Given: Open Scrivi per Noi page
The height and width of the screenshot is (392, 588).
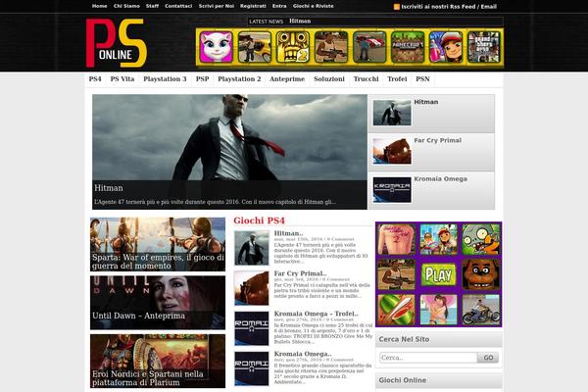Looking at the screenshot, I should point(217,6).
